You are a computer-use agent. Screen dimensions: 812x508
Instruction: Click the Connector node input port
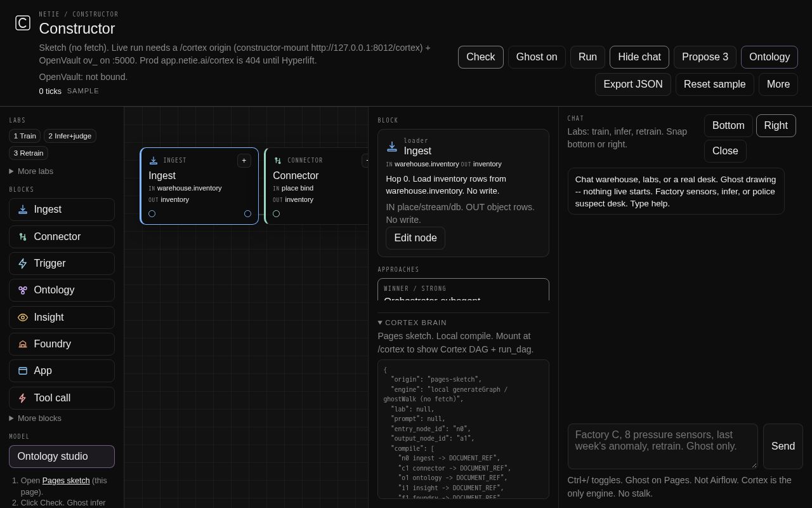pyautogui.click(x=276, y=213)
